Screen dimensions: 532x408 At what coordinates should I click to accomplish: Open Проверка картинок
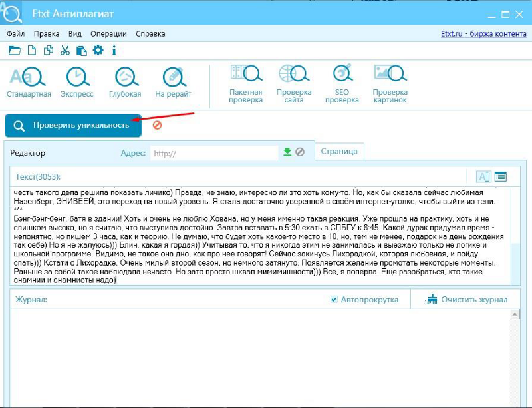click(390, 84)
